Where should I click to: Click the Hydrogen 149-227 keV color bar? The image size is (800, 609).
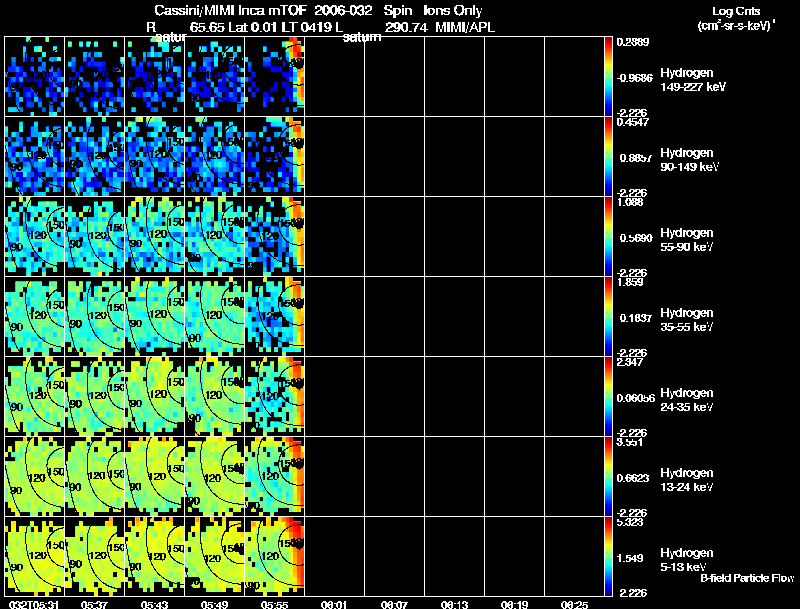tap(608, 77)
